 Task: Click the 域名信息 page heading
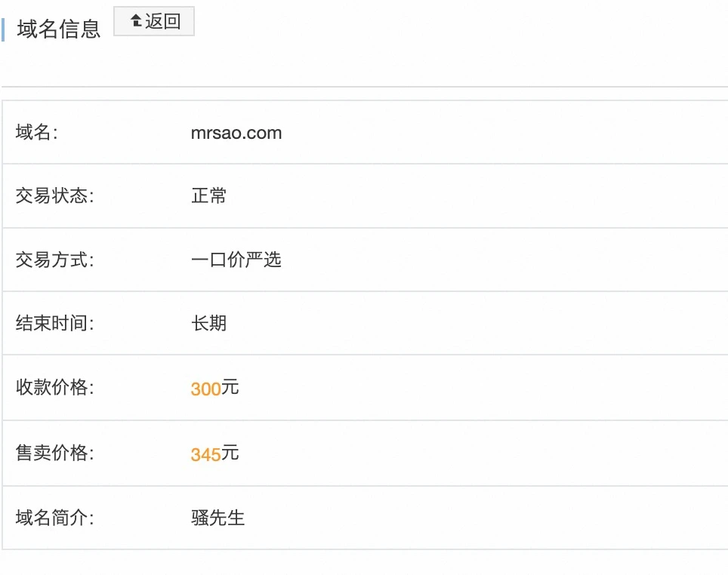[59, 29]
